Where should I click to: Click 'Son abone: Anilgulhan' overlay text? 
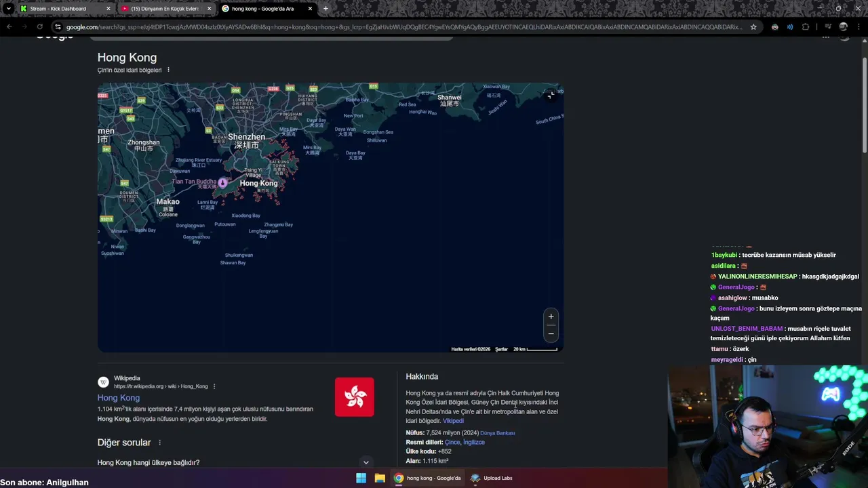[x=45, y=483]
